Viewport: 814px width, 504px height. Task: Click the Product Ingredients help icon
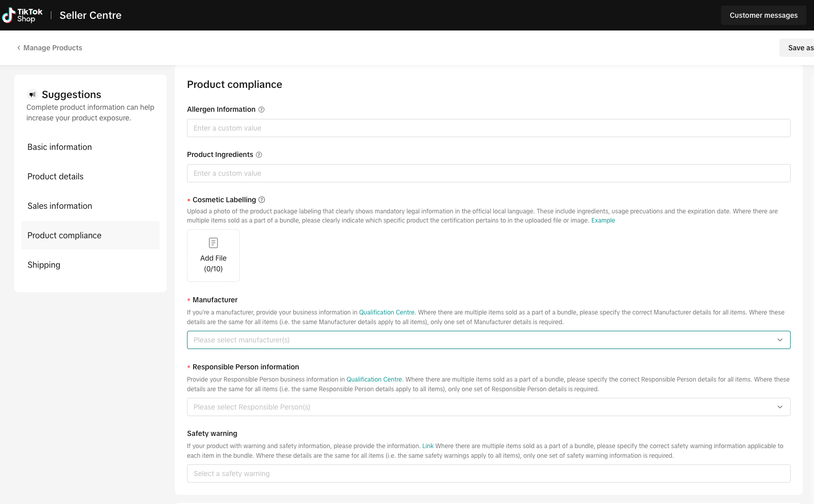pos(259,155)
